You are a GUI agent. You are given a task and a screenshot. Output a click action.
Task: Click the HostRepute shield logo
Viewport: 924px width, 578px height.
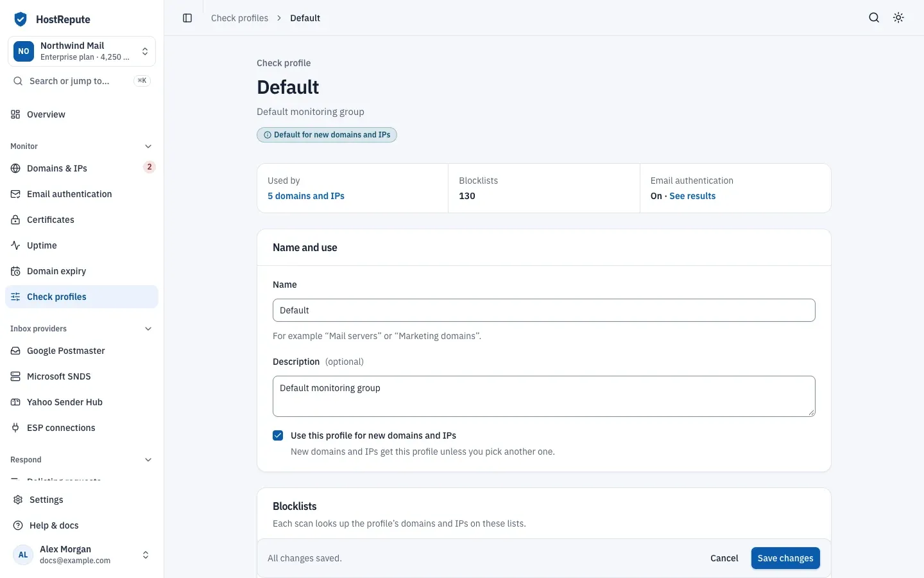point(21,19)
